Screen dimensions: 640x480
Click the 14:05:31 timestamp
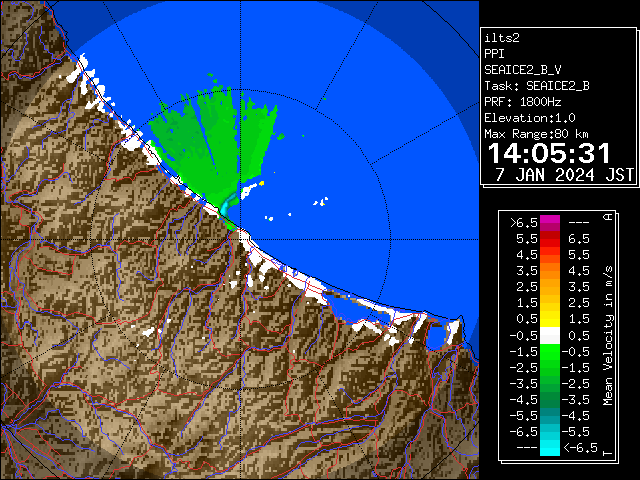point(549,153)
